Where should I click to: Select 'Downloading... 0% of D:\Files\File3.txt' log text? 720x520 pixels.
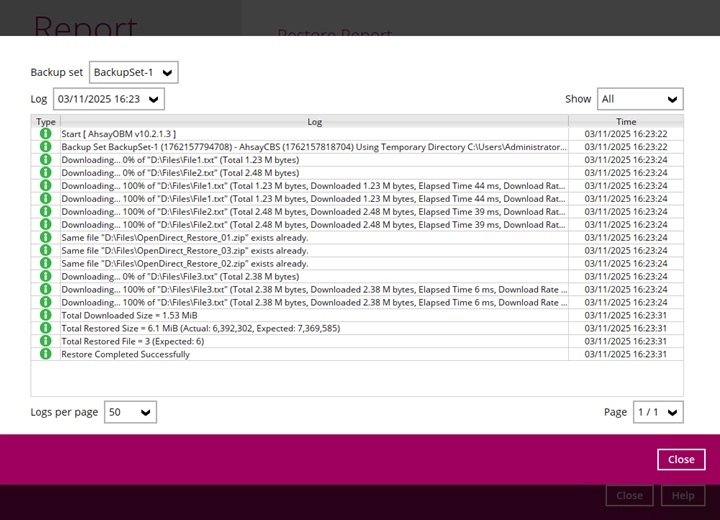(180, 277)
